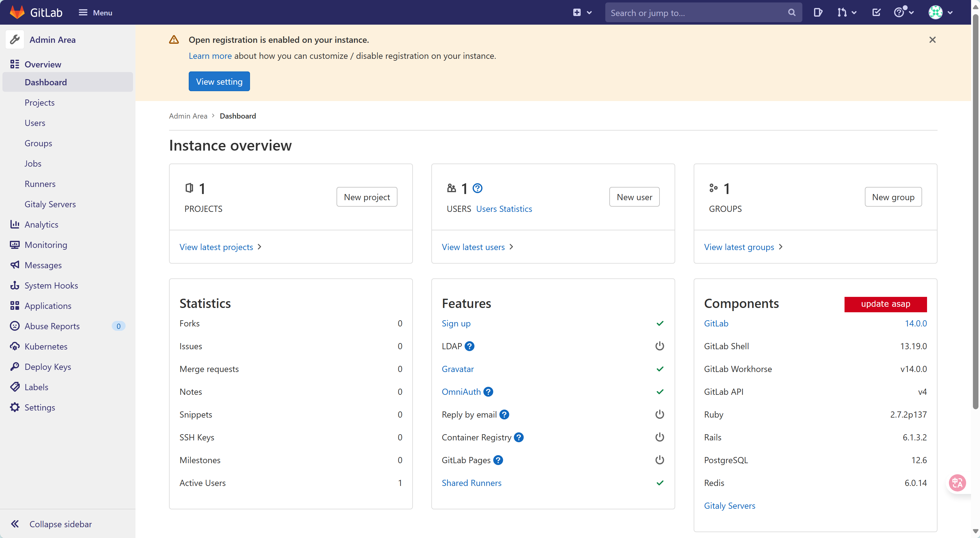Open the OmniAuth feature link
The image size is (980, 538).
pos(461,392)
